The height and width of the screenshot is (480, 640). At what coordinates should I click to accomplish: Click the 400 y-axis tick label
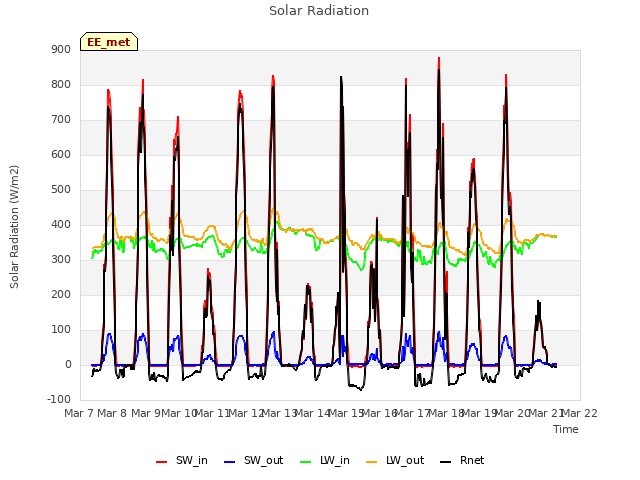click(61, 224)
